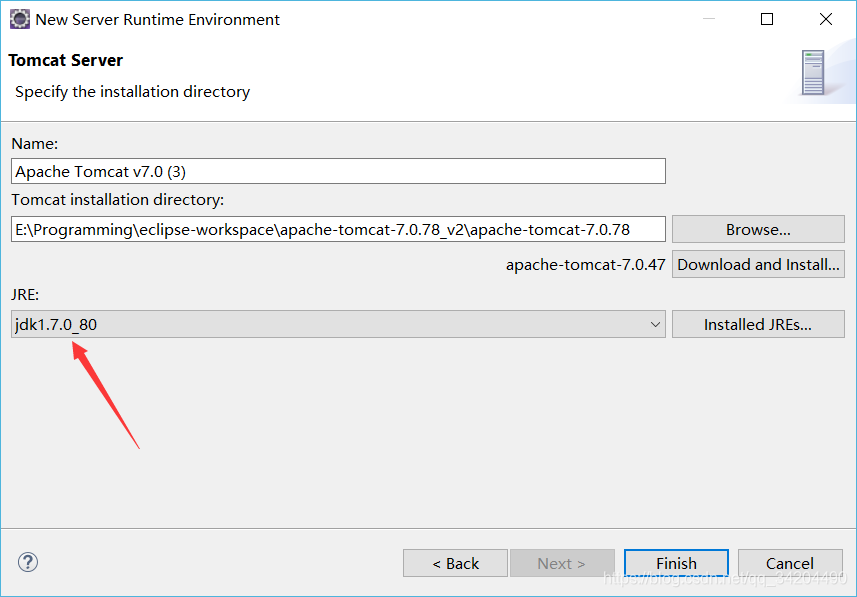Click the Finish button

click(x=676, y=563)
